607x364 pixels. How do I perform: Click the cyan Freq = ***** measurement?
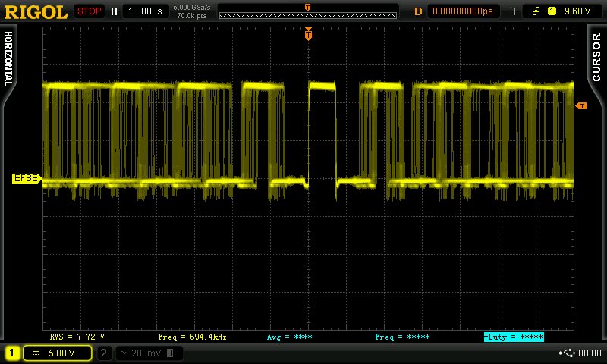(403, 337)
